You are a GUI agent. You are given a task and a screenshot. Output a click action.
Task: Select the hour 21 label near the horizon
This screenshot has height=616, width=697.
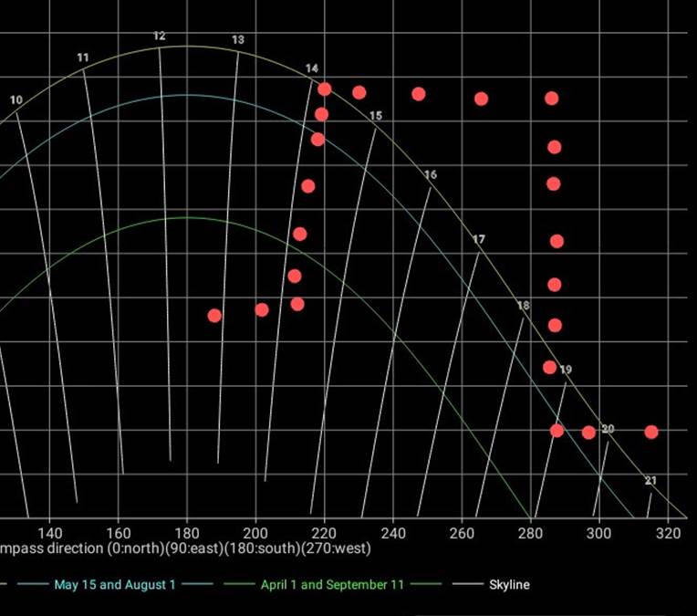[650, 481]
